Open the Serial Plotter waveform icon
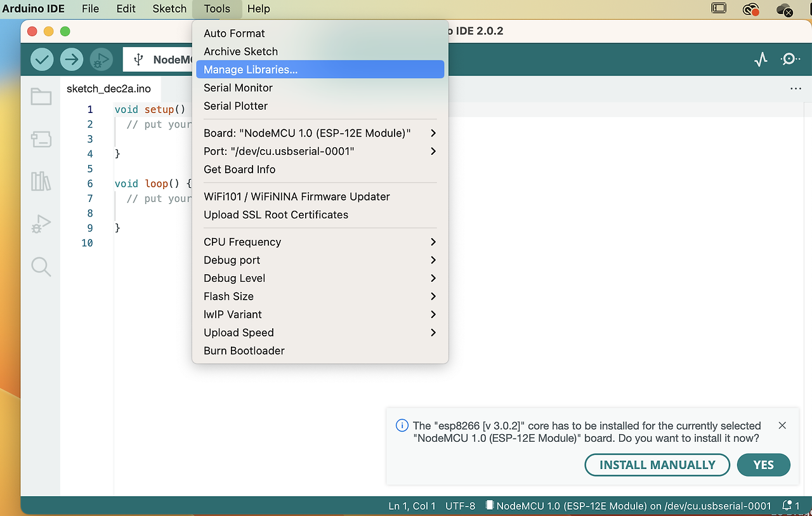The image size is (812, 516). [761, 60]
